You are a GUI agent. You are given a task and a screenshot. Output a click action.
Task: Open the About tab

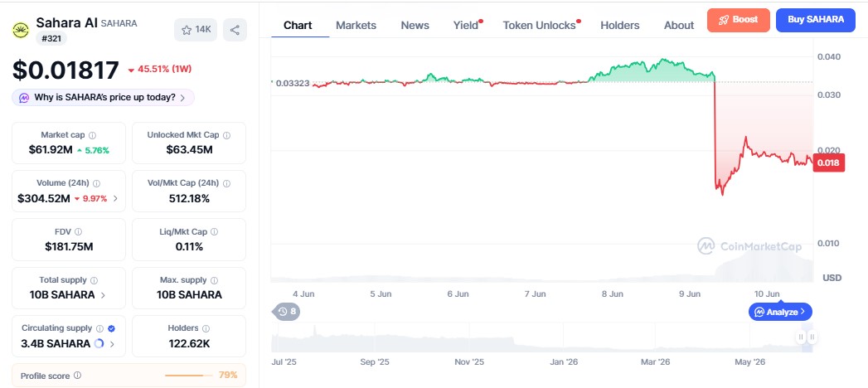[679, 26]
